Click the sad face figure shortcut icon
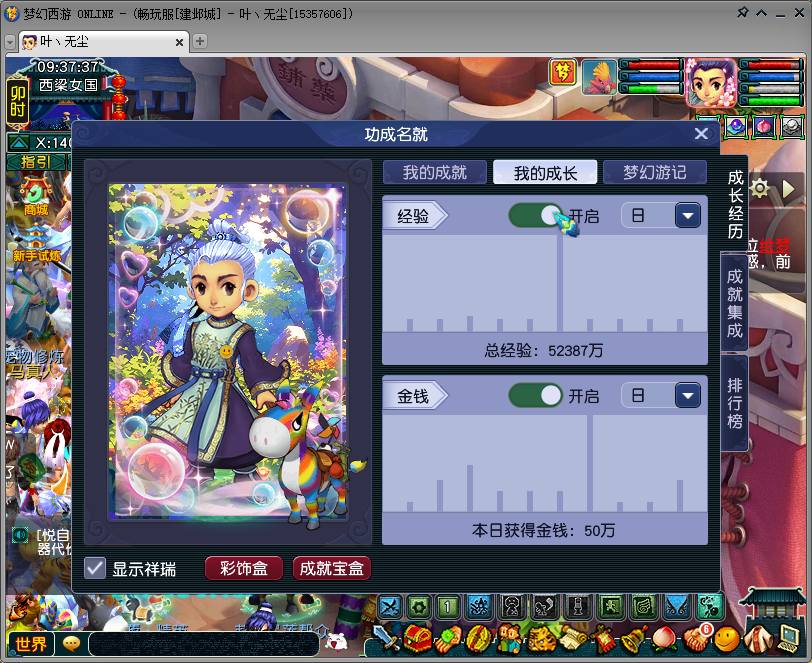 click(512, 606)
